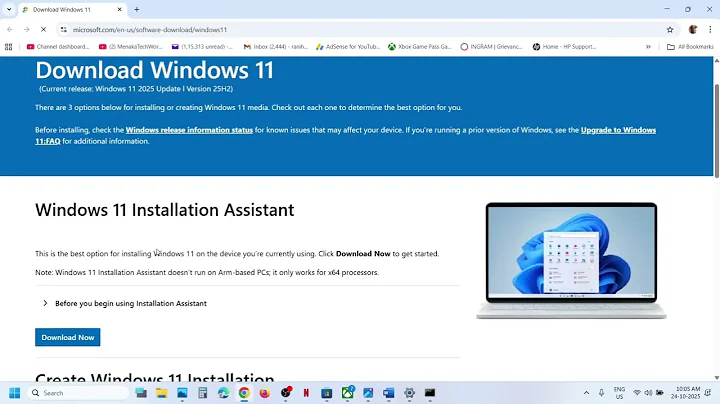720x404 pixels.
Task: Bookmark this page with the star icon
Action: tap(670, 29)
